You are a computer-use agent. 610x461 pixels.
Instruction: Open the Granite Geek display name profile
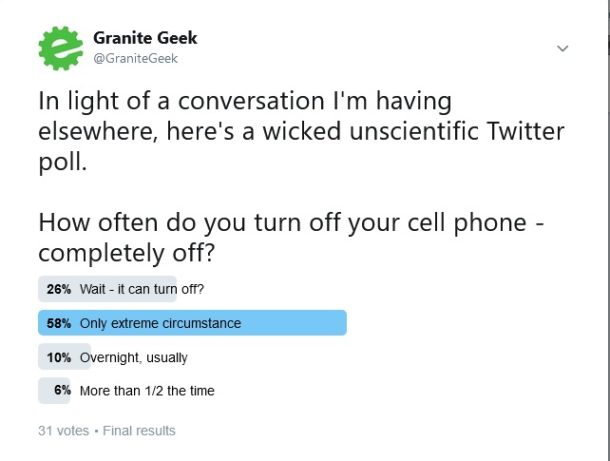tap(145, 38)
